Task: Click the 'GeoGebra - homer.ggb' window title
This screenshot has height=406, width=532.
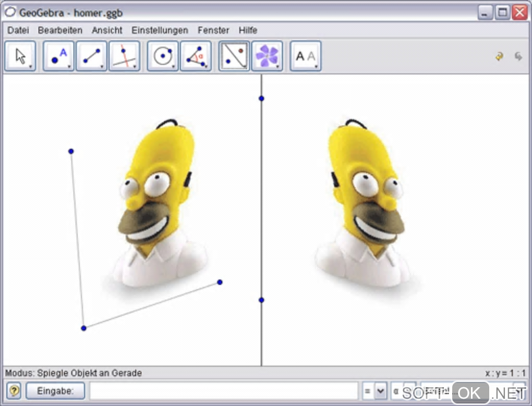Action: pyautogui.click(x=71, y=13)
